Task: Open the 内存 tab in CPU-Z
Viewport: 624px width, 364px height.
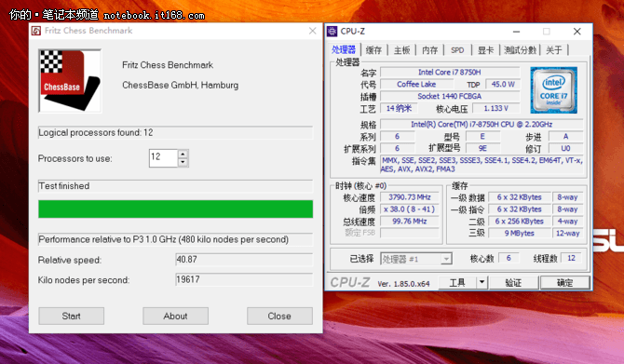Action: tap(429, 50)
